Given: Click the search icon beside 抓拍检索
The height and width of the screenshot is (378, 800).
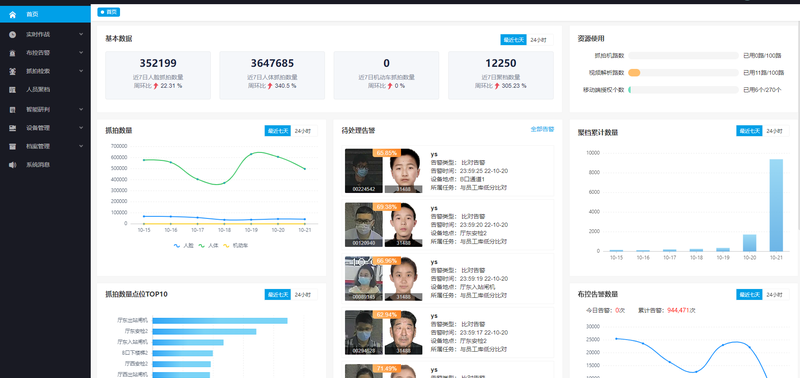Looking at the screenshot, I should [13, 71].
